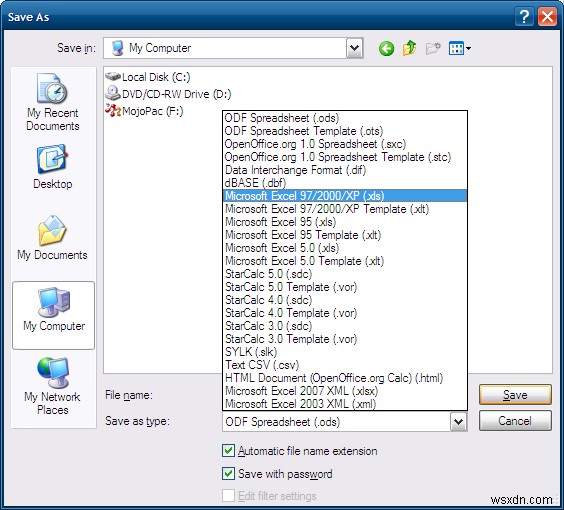
Task: Select My Computer in places bar
Action: point(54,315)
